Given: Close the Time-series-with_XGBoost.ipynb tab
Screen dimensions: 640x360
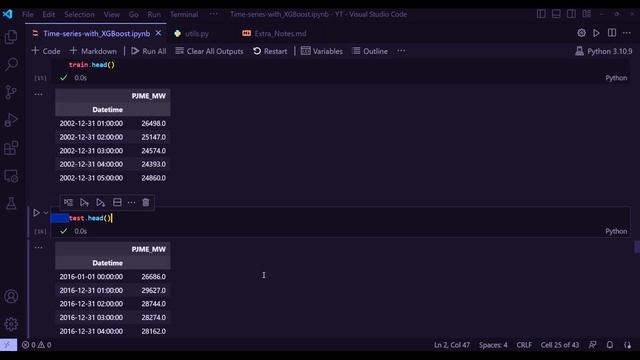Looking at the screenshot, I should (x=158, y=33).
